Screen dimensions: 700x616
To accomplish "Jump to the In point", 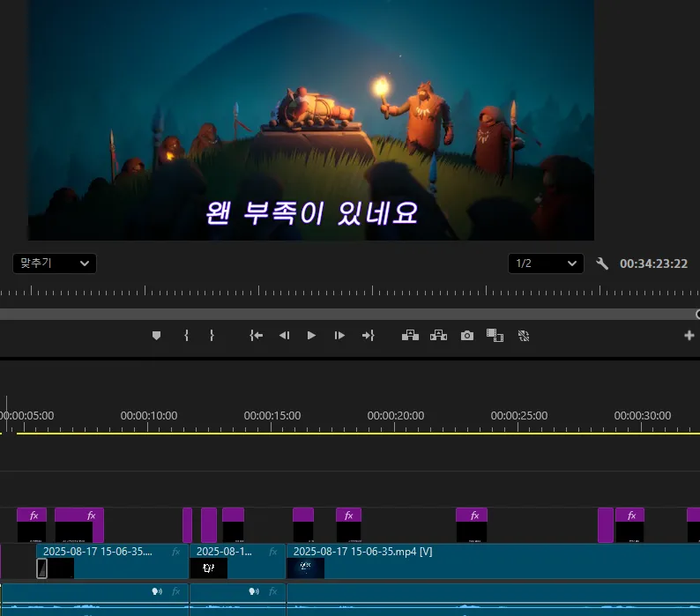I will coord(256,336).
